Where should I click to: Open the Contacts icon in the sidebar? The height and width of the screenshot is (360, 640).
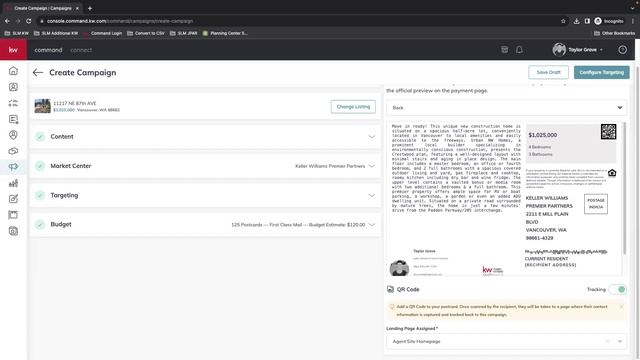[13, 87]
